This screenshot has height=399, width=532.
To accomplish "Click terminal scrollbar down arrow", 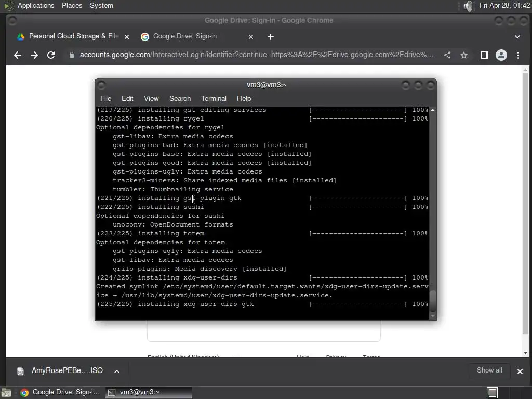I will [x=433, y=316].
